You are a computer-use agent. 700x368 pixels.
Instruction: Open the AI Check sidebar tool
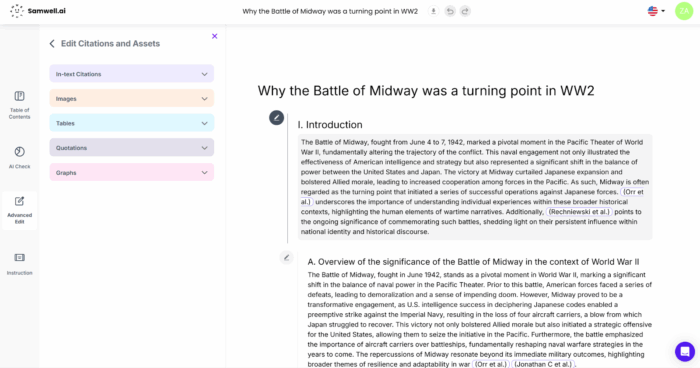20,157
